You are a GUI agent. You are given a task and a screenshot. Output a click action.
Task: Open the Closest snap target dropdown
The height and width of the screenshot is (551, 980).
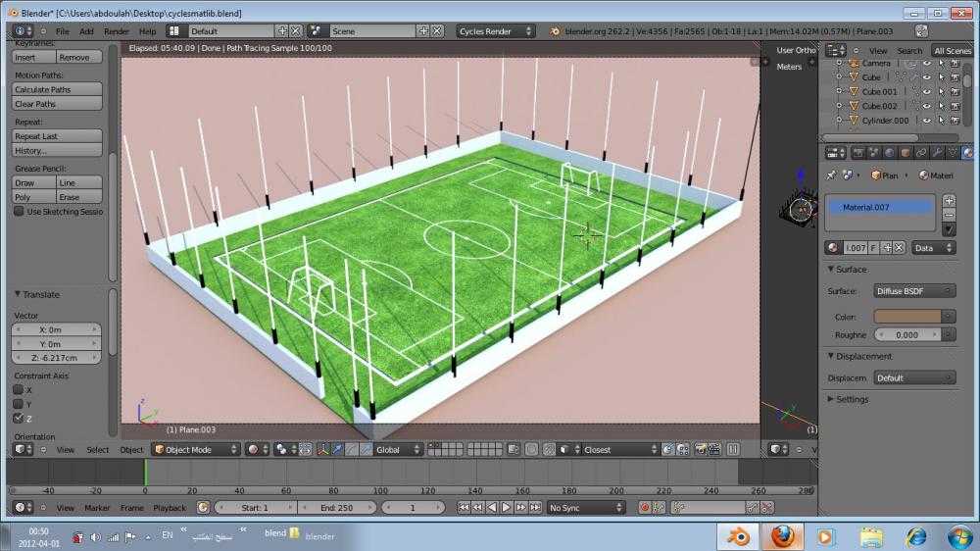click(619, 449)
